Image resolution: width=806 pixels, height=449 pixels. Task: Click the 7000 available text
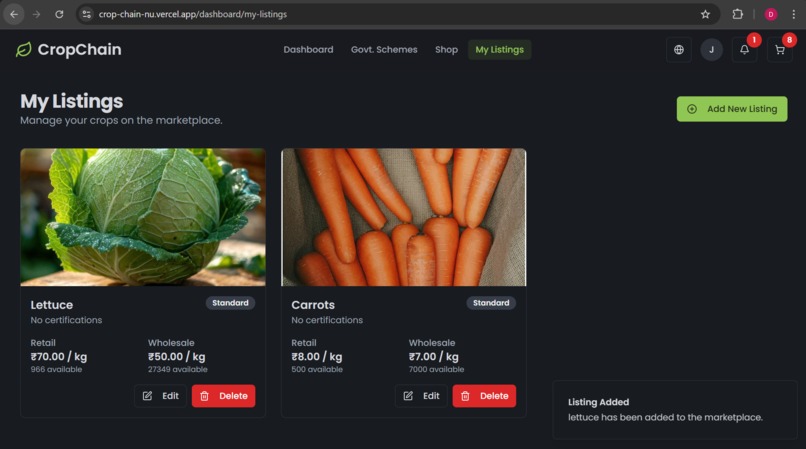pos(436,370)
